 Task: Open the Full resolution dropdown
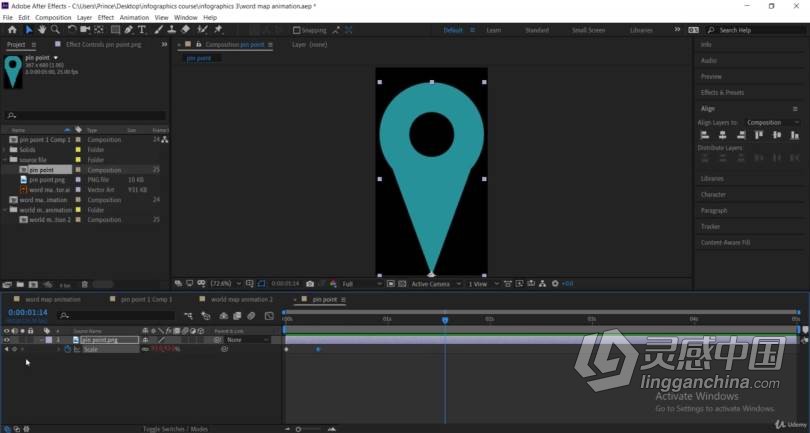click(x=362, y=284)
